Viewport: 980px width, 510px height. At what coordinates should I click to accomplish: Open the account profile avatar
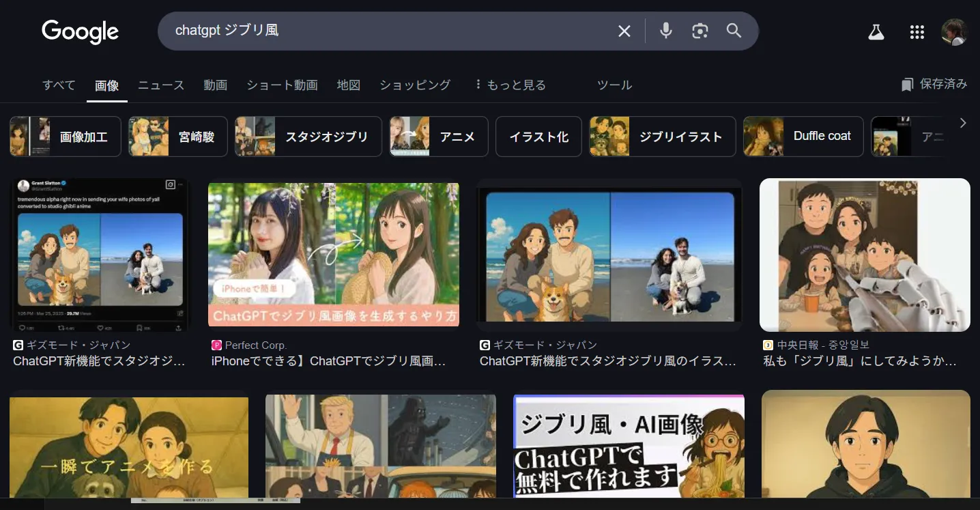pos(954,32)
